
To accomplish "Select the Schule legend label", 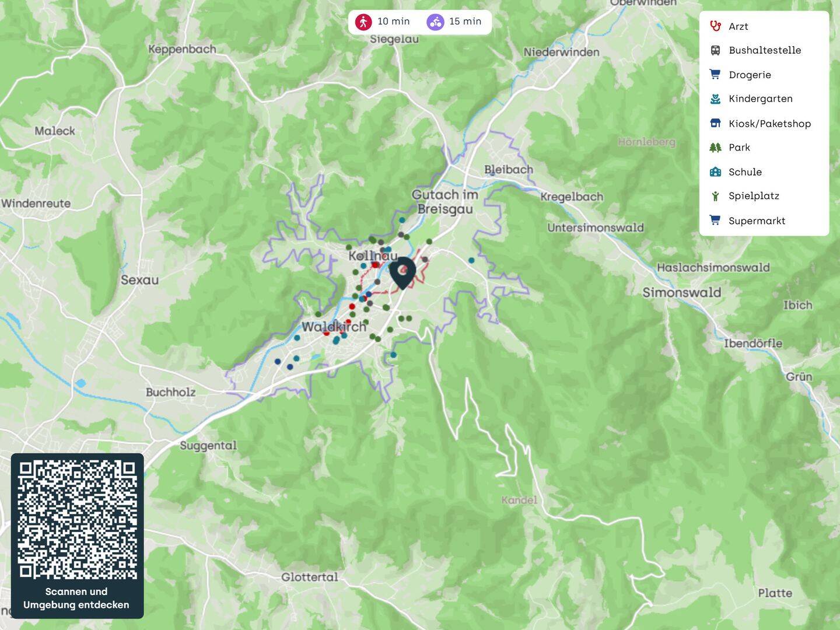I will pos(745,172).
